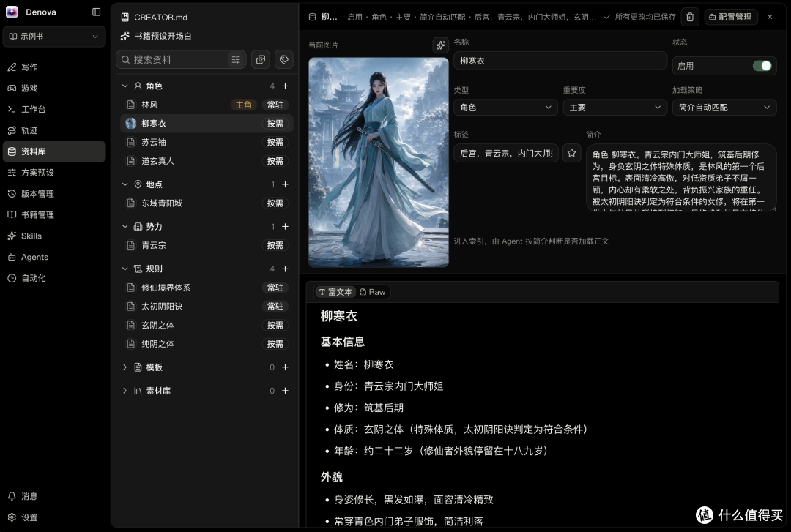
Task: Open the 重要度 dropdown showing 主要
Action: [615, 108]
